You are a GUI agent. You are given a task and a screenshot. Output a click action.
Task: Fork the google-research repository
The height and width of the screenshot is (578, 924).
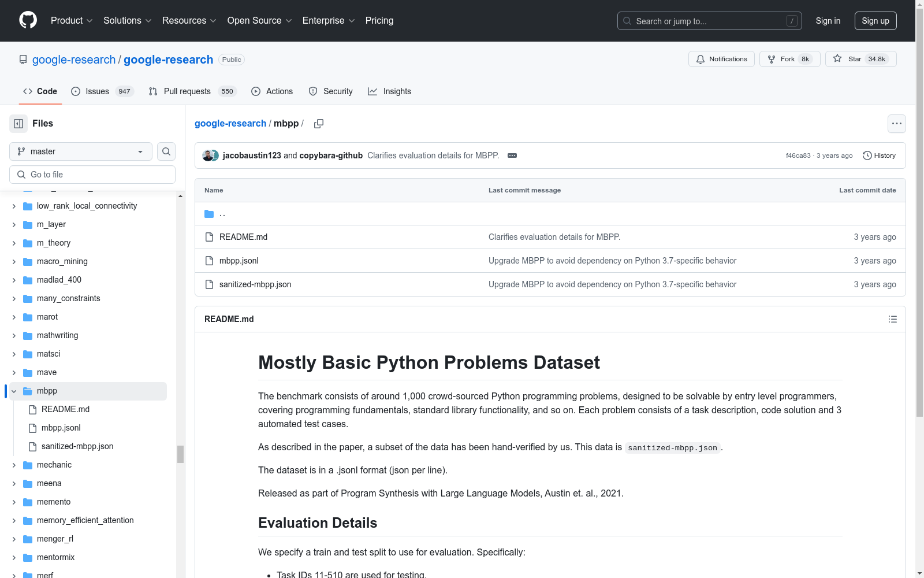tap(789, 59)
